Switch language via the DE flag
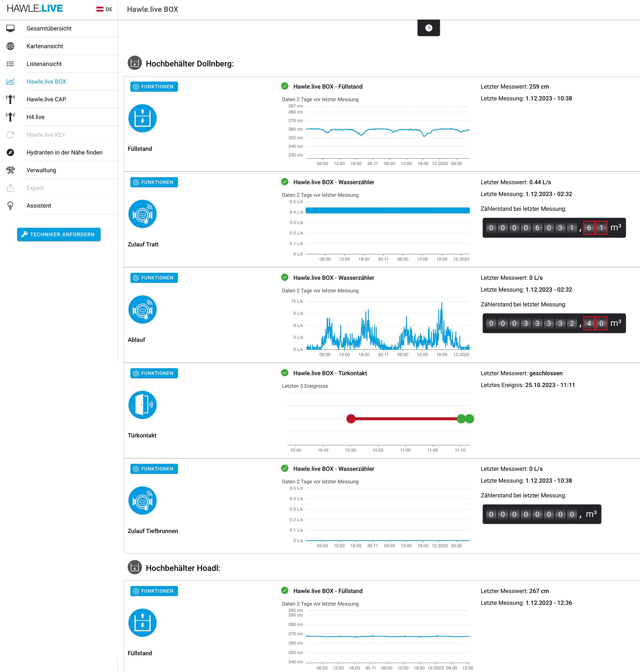The height and width of the screenshot is (672, 640). 104,9
